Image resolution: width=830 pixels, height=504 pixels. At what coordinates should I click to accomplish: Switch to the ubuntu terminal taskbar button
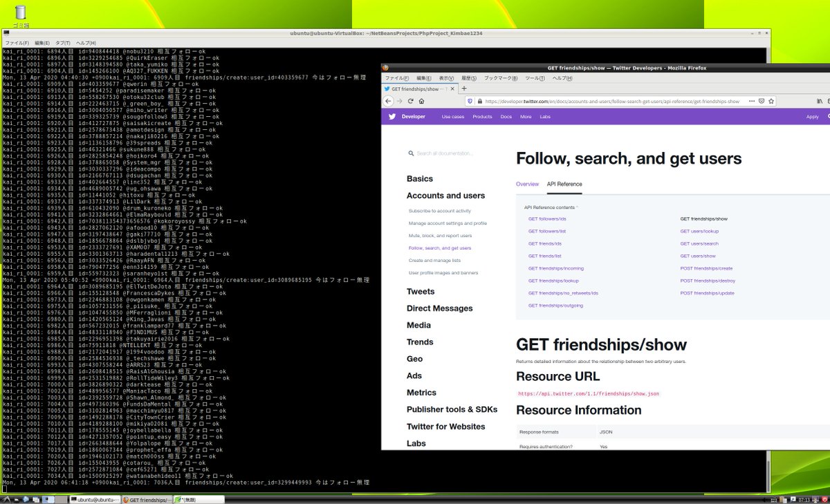pos(94,499)
